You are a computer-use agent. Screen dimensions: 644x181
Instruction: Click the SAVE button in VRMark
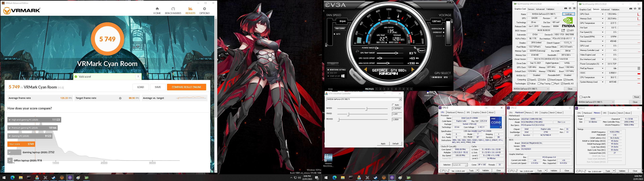click(x=158, y=87)
